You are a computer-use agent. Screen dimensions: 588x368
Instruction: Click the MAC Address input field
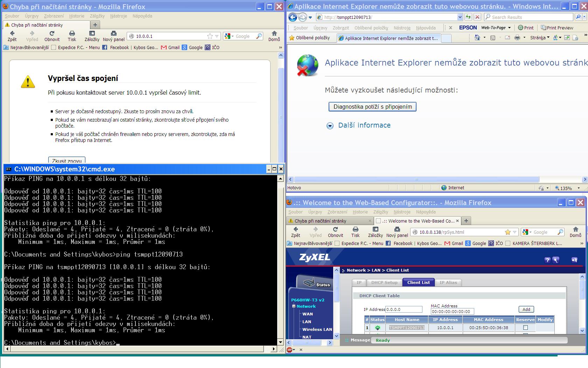pos(453,311)
